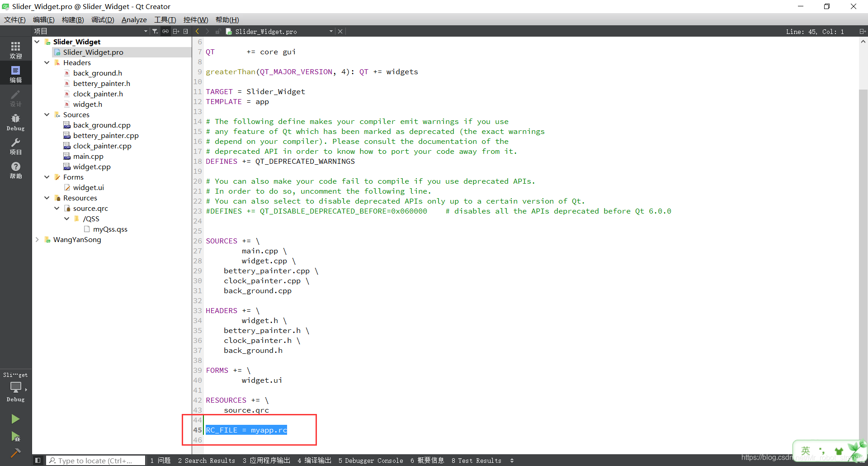
Task: Split the editor view at top right
Action: [862, 31]
